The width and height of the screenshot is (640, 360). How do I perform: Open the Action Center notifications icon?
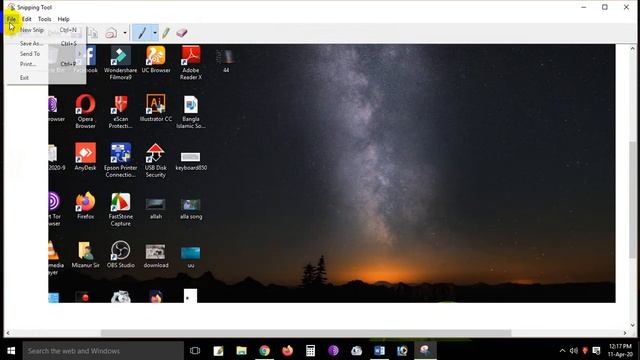(596, 351)
